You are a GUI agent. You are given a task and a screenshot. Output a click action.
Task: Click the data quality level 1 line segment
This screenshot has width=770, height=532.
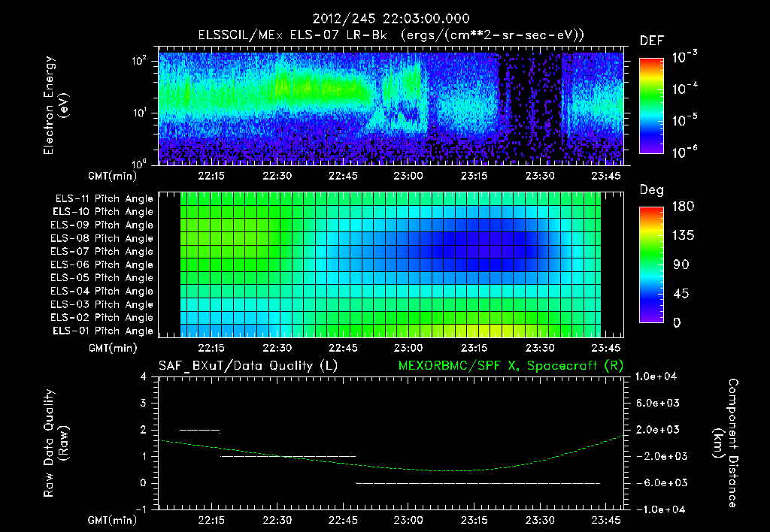coord(288,456)
